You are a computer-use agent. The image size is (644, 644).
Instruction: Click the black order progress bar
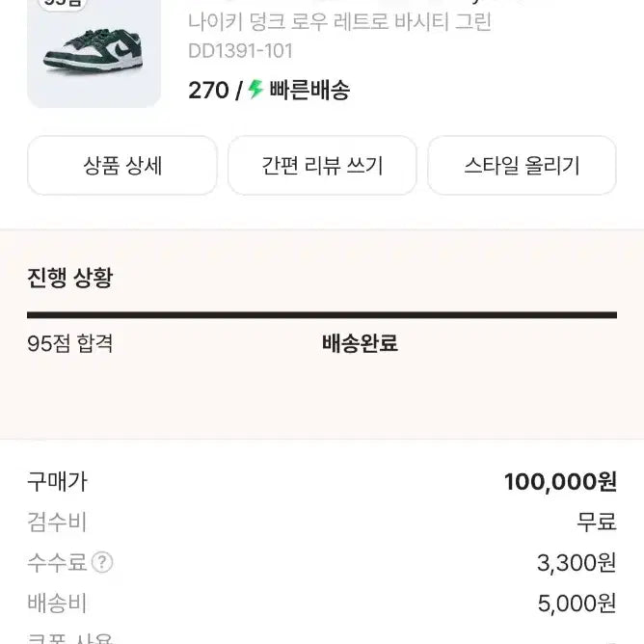tap(322, 314)
